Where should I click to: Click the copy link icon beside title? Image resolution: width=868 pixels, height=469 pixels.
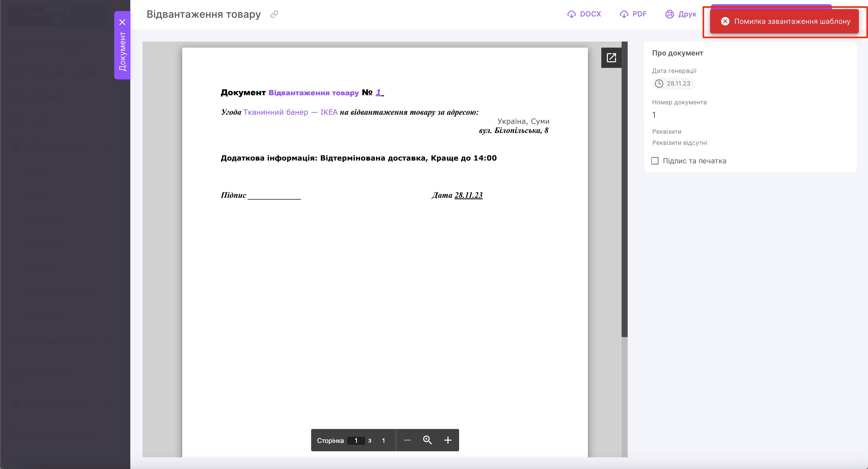274,14
